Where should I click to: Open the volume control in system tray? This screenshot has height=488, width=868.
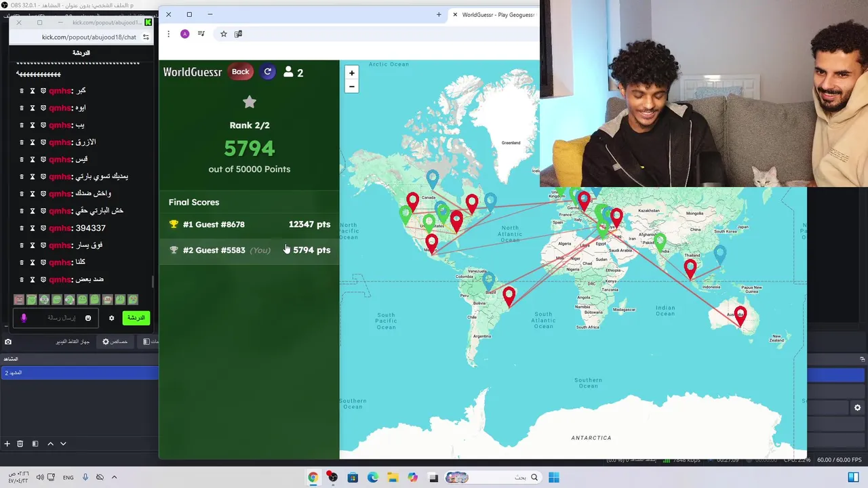point(40,477)
